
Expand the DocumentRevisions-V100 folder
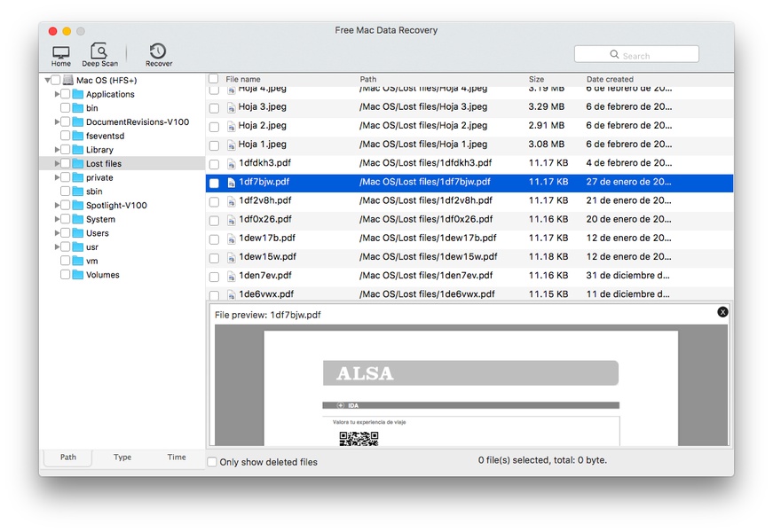[57, 122]
